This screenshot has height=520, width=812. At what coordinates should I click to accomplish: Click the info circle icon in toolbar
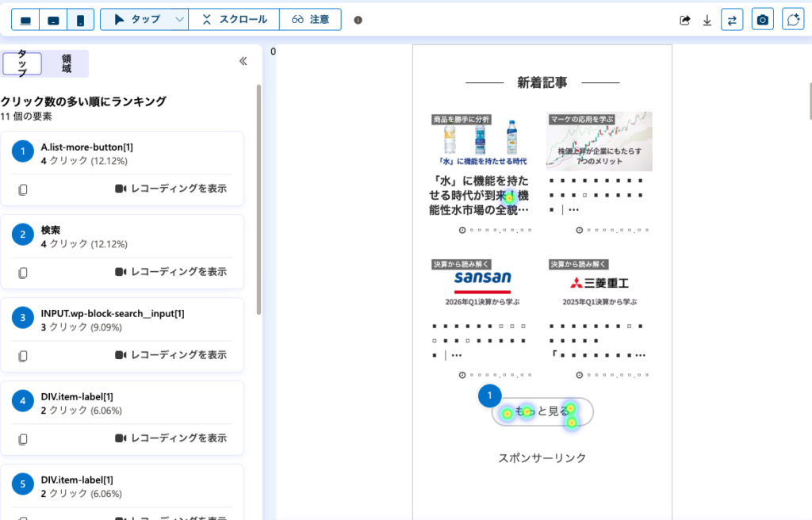point(358,20)
